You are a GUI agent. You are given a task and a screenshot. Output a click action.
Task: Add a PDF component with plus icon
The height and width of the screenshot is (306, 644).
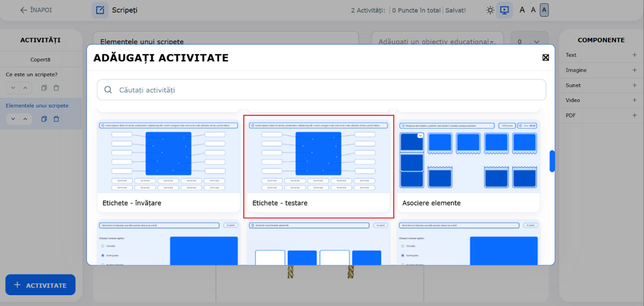point(635,116)
